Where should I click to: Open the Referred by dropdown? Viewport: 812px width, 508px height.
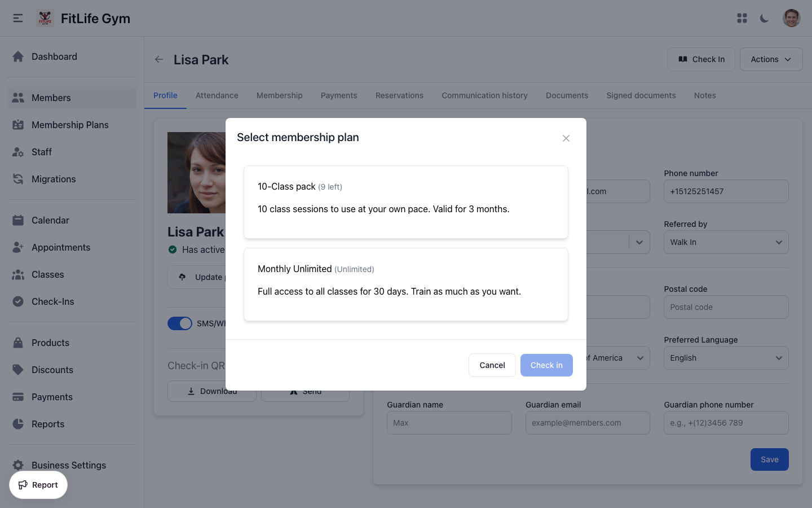(726, 242)
